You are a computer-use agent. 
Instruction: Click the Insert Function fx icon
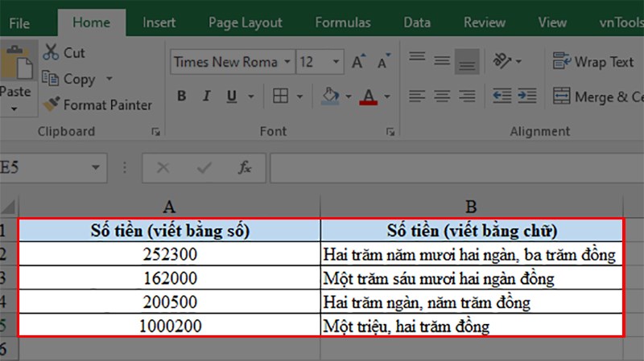(x=245, y=168)
